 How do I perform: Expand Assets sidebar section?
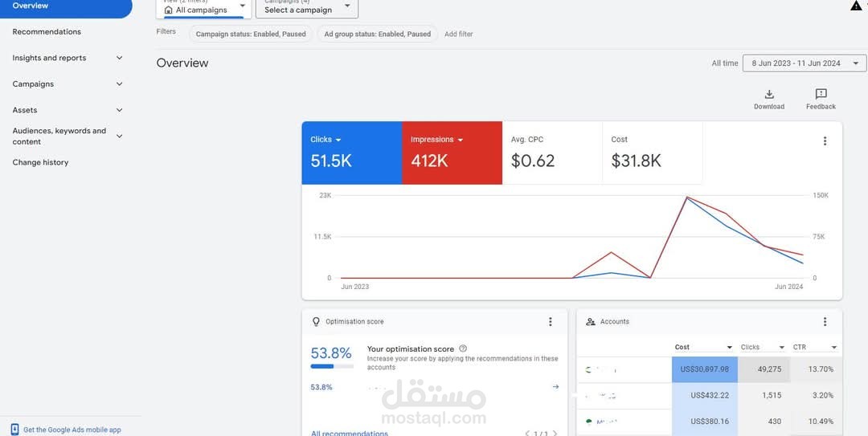pyautogui.click(x=119, y=110)
